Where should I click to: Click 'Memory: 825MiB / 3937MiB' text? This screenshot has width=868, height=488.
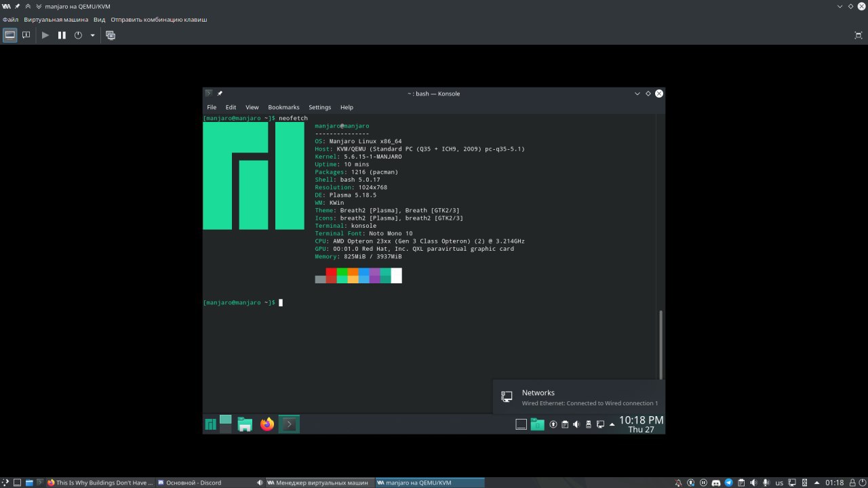coord(358,257)
